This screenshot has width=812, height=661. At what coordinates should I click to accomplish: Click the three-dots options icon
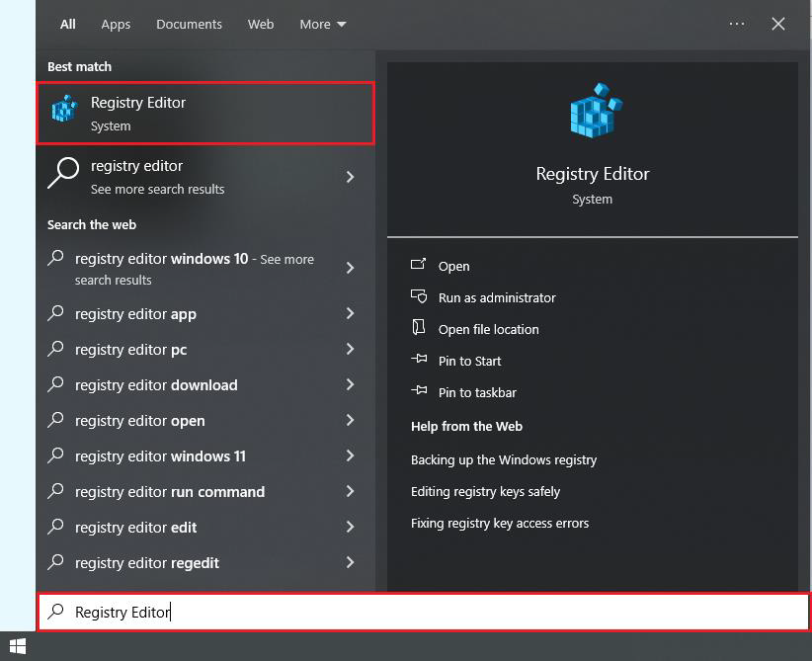pyautogui.click(x=737, y=24)
